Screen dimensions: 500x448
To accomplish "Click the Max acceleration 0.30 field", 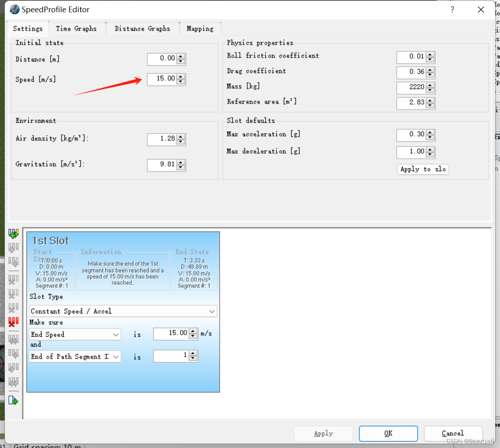I will 411,135.
